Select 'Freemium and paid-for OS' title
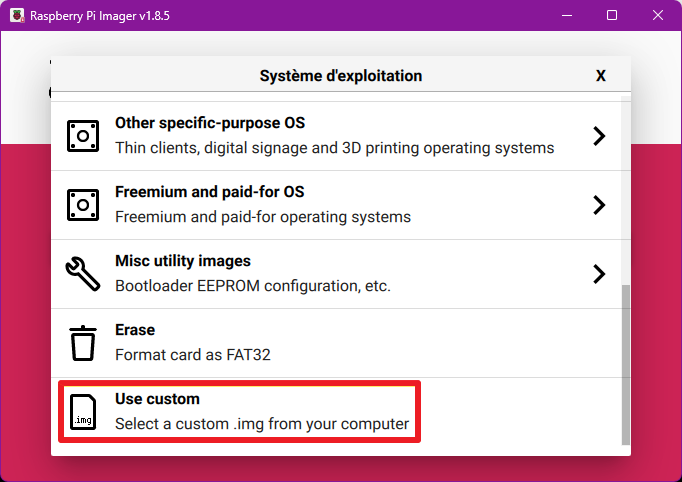Viewport: 682px width, 482px height. coord(210,192)
